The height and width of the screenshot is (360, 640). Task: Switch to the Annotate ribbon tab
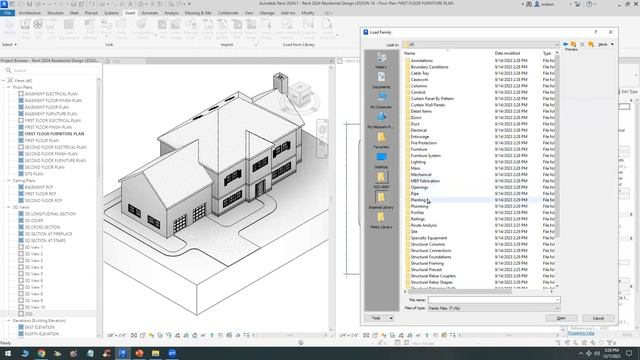149,13
